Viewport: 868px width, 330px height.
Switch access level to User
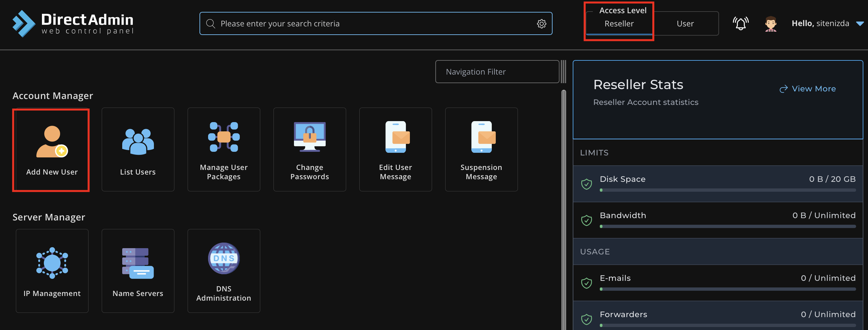coord(685,23)
